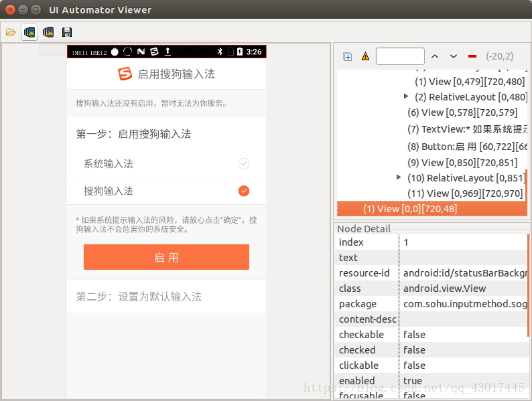The width and height of the screenshot is (532, 401).
Task: Click the upload arrow status bar icon
Action: (168, 52)
